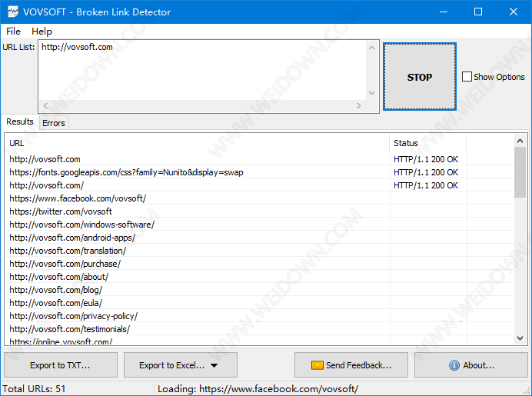Click Export to TXT button
Image resolution: width=532 pixels, height=396 pixels.
pos(61,365)
